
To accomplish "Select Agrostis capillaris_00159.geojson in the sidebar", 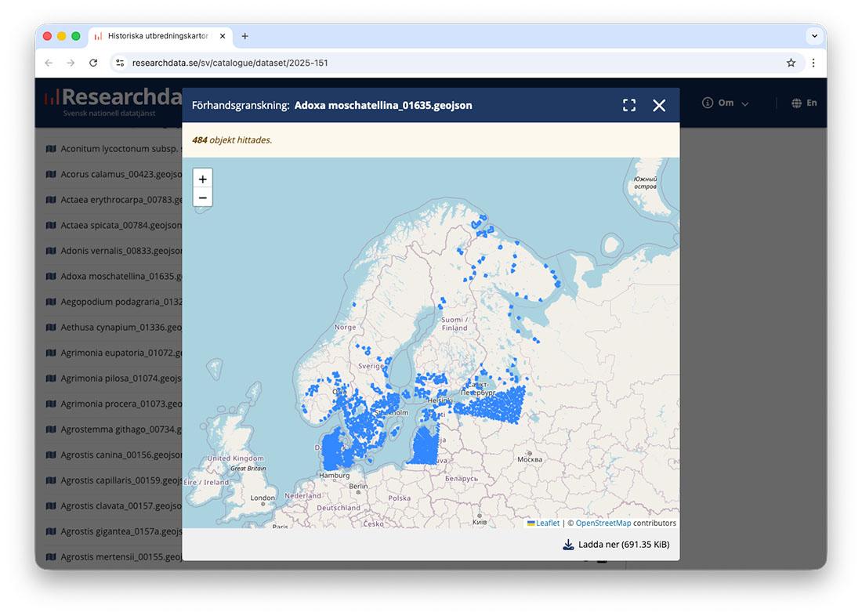I will 119,480.
